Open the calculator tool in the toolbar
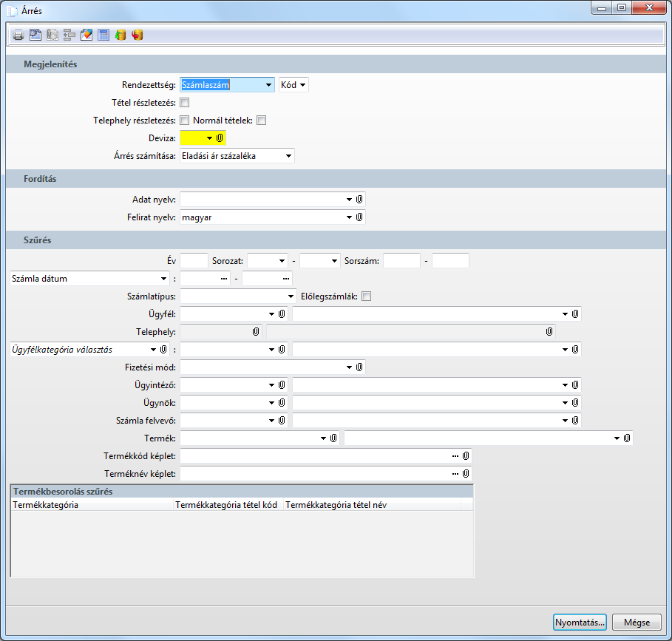 103,35
